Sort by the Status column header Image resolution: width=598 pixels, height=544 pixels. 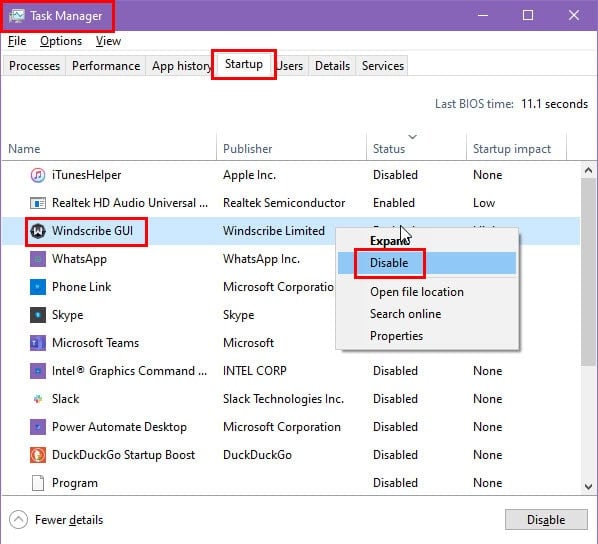coord(416,148)
